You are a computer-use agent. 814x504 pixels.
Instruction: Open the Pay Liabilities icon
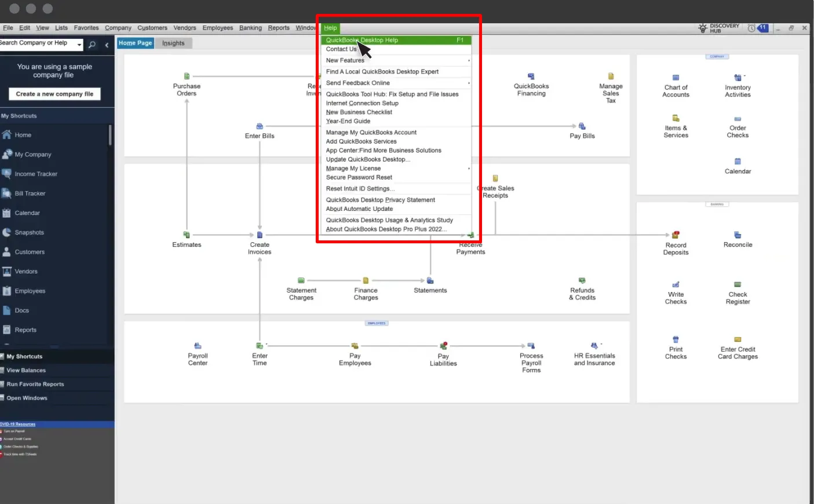coord(444,346)
